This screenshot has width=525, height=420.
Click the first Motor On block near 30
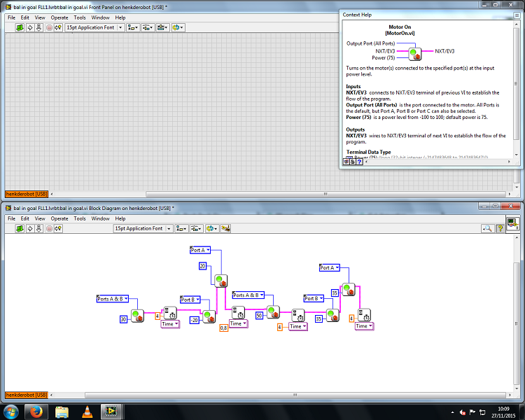[137, 316]
